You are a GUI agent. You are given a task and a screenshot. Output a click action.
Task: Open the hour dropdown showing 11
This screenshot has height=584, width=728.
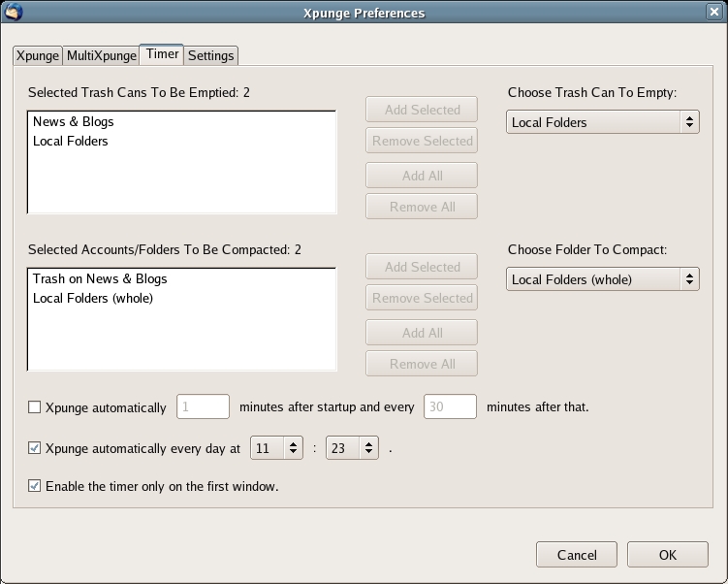pyautogui.click(x=276, y=448)
